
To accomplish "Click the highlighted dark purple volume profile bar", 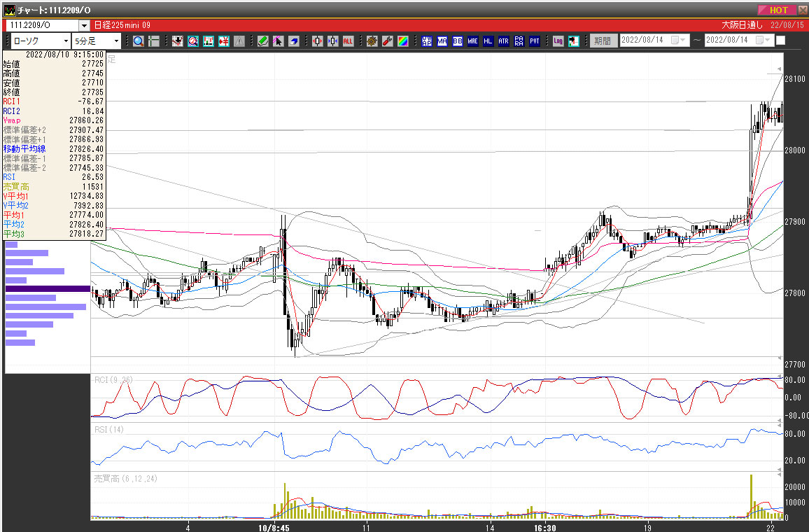I will [x=48, y=289].
